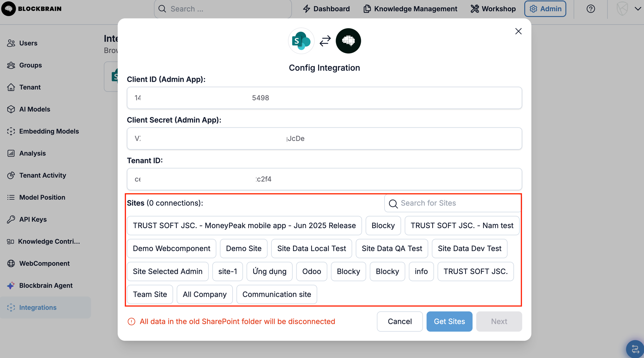644x358 pixels.
Task: Click the Client ID input field
Action: tap(324, 98)
